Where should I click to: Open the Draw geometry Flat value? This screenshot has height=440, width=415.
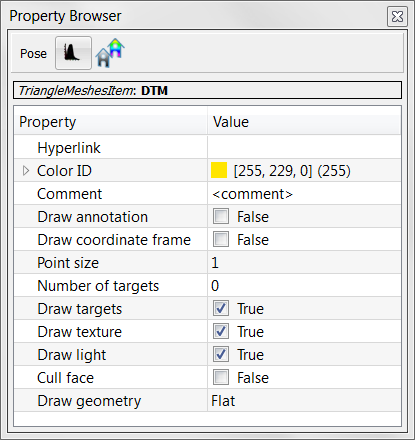pyautogui.click(x=304, y=400)
